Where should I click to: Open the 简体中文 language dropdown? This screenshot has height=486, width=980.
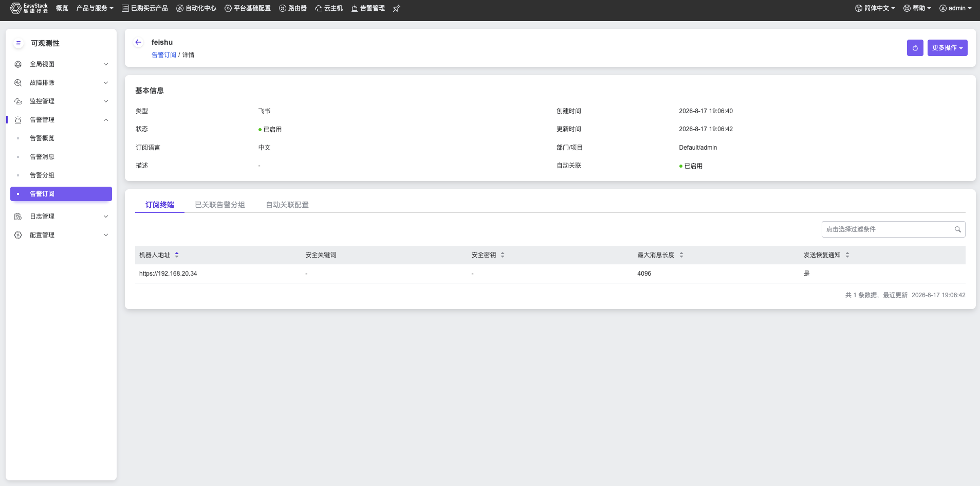coord(875,8)
